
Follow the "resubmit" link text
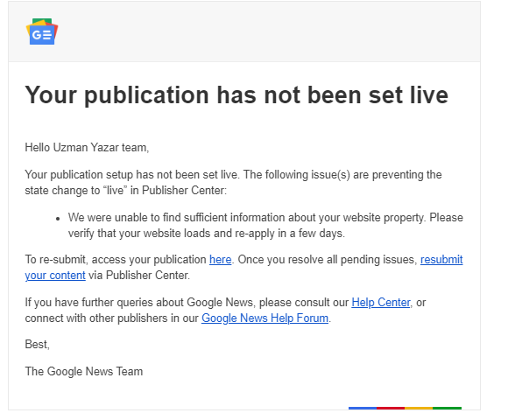tap(441, 260)
